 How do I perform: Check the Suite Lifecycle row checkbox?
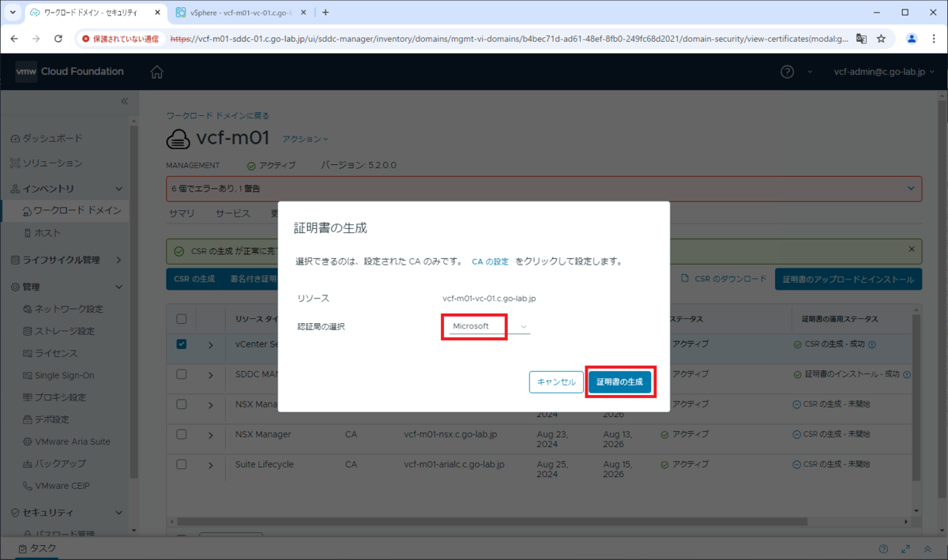pyautogui.click(x=182, y=464)
